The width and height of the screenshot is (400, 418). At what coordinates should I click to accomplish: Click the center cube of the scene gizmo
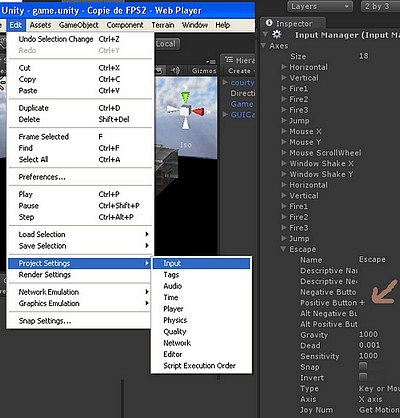[185, 111]
